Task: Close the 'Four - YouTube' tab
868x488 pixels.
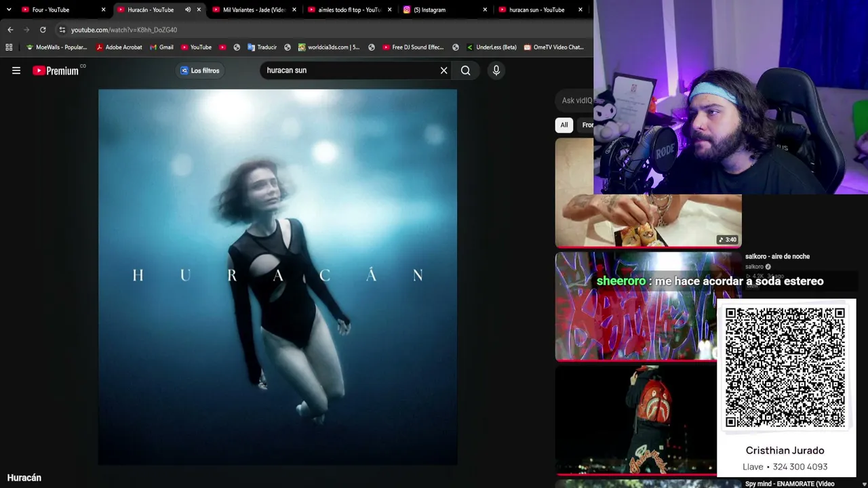Action: coord(103,9)
